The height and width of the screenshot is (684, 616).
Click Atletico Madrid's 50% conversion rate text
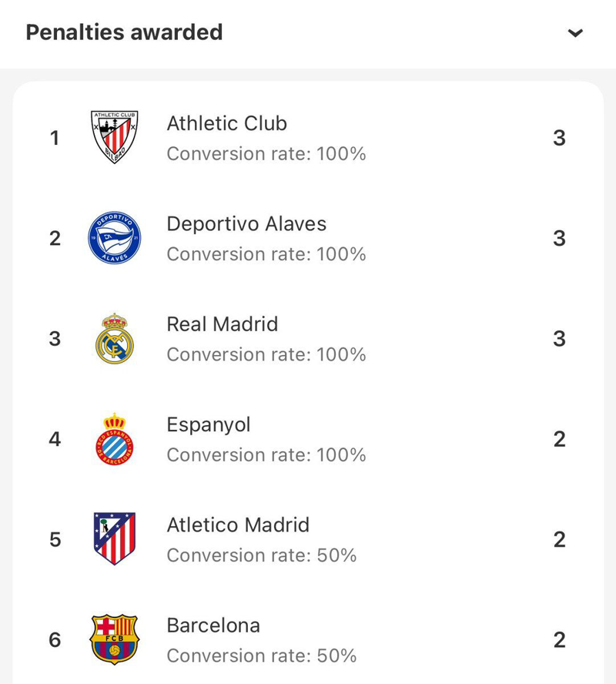coord(262,555)
